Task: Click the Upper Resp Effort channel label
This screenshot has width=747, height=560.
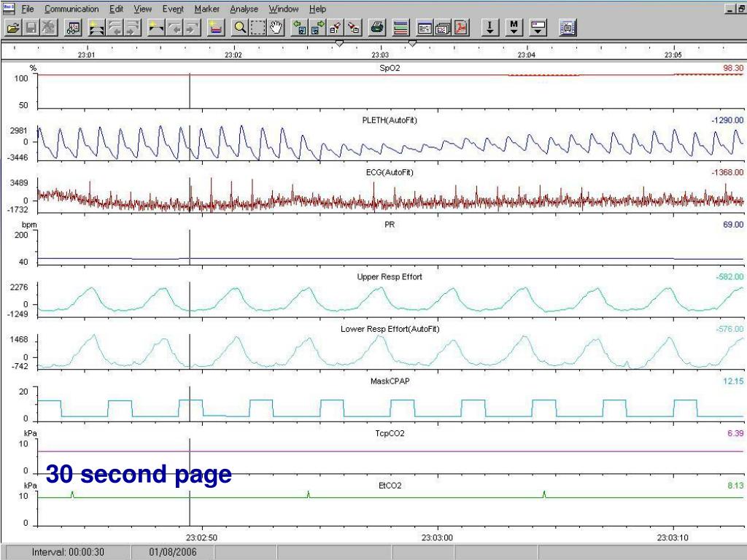Action: pyautogui.click(x=390, y=276)
